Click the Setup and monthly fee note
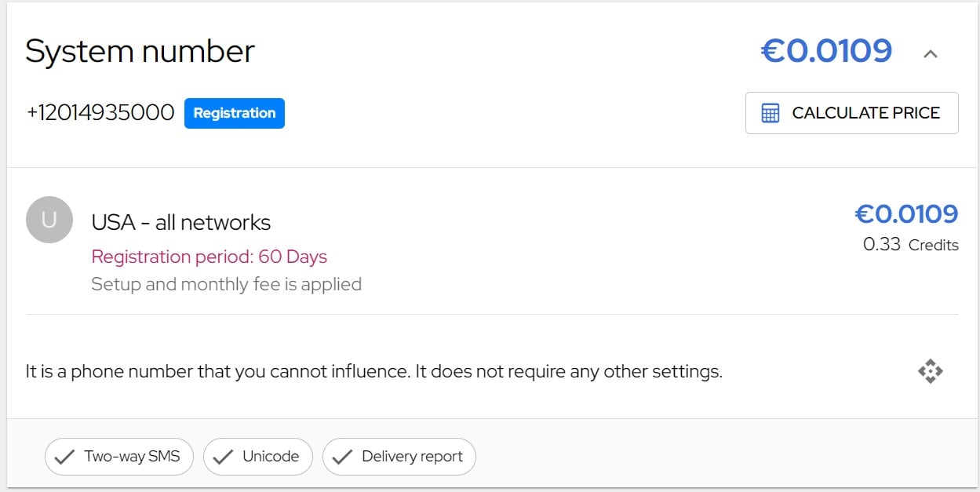980x492 pixels. 227,284
